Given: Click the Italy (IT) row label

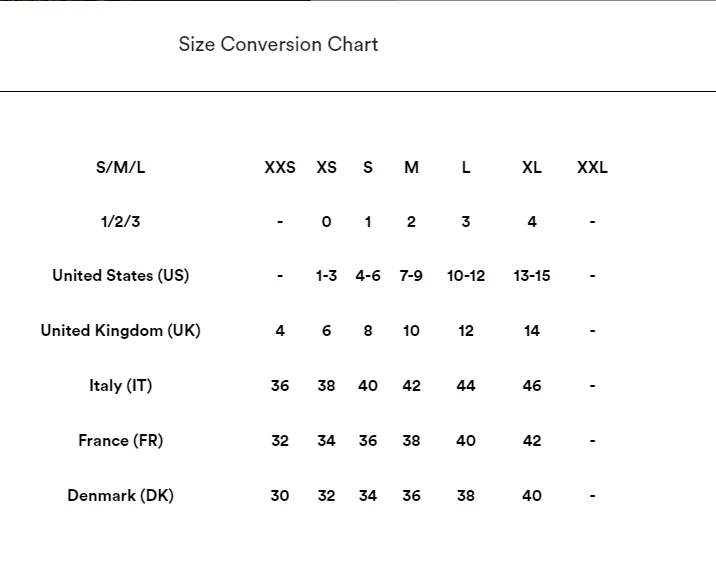Looking at the screenshot, I should [x=121, y=386].
